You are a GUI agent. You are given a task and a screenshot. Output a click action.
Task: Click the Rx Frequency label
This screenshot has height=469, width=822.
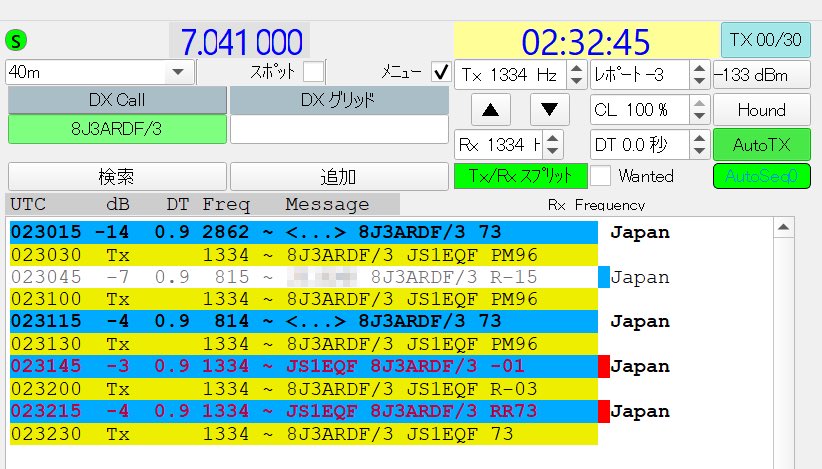point(597,205)
